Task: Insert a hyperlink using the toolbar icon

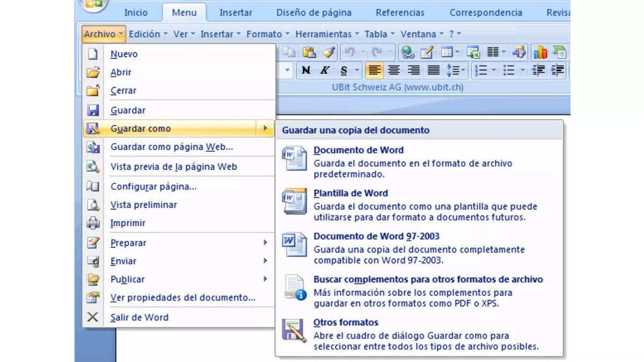Action: [408, 52]
